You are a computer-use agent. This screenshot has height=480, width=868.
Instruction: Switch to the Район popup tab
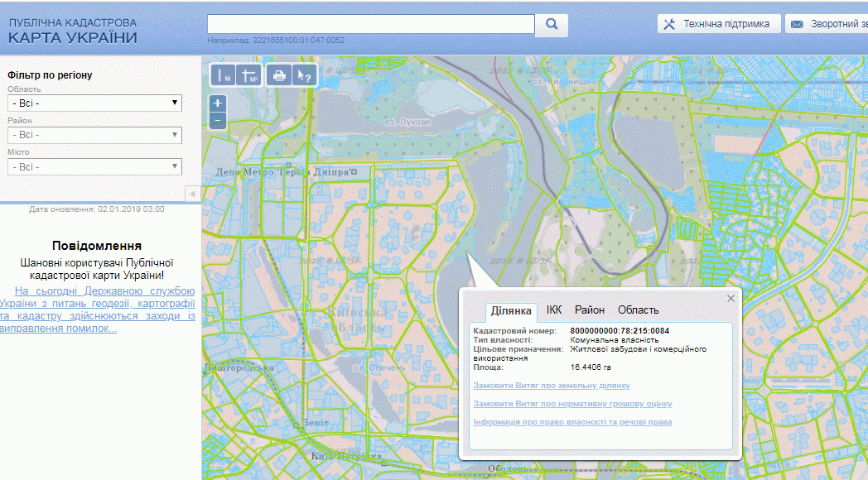click(x=590, y=310)
